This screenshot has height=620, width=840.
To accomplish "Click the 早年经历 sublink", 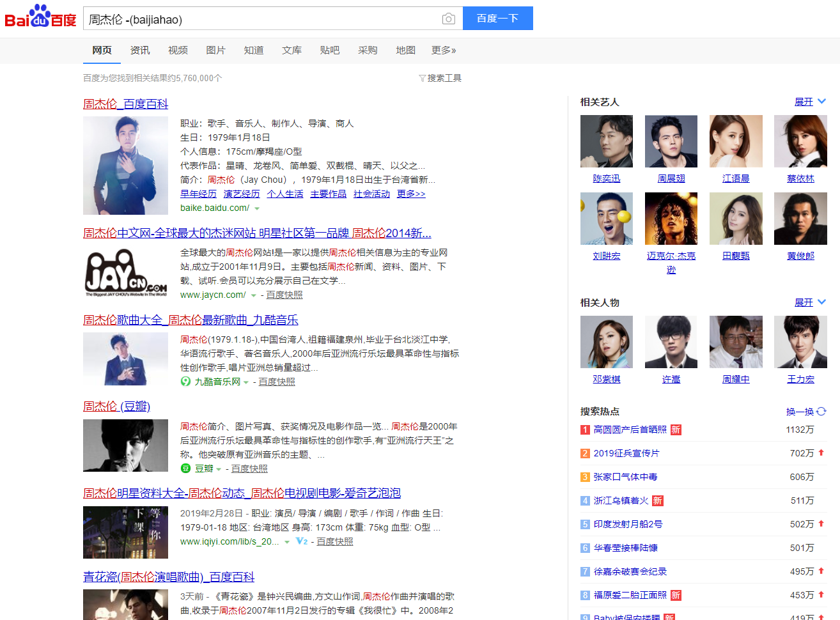I will pyautogui.click(x=198, y=194).
